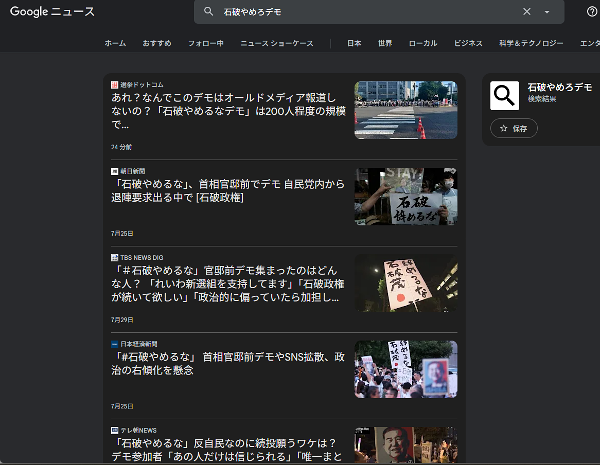This screenshot has height=465, width=600.
Task: Click the 日本経済新聞 source icon
Action: [115, 343]
